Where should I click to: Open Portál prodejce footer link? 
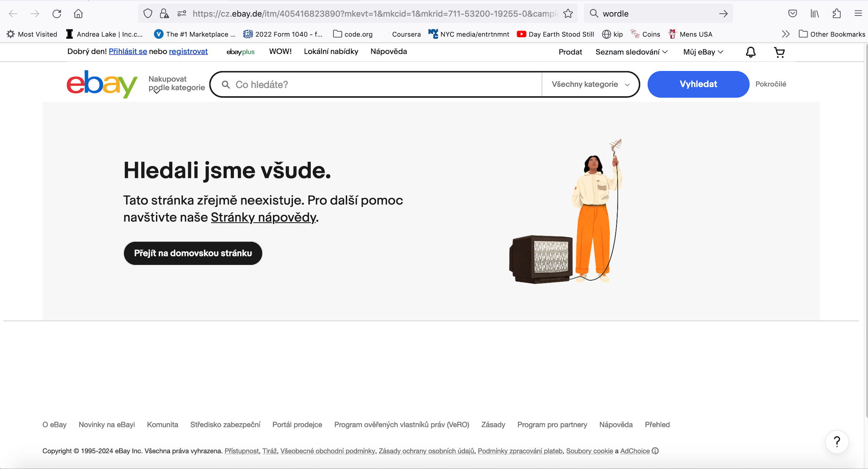tap(297, 425)
